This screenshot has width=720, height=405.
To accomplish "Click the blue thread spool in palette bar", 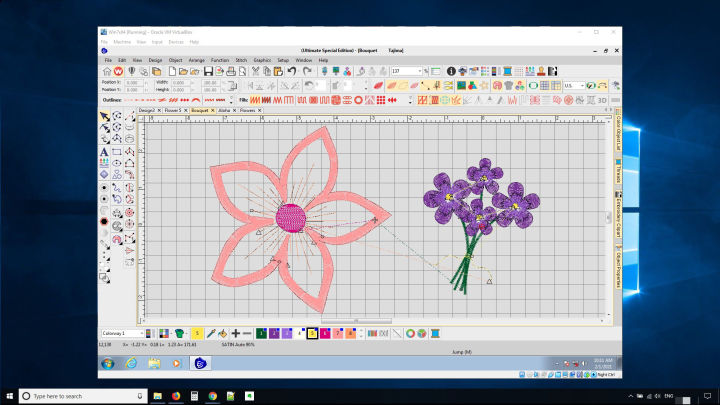I will [x=435, y=333].
